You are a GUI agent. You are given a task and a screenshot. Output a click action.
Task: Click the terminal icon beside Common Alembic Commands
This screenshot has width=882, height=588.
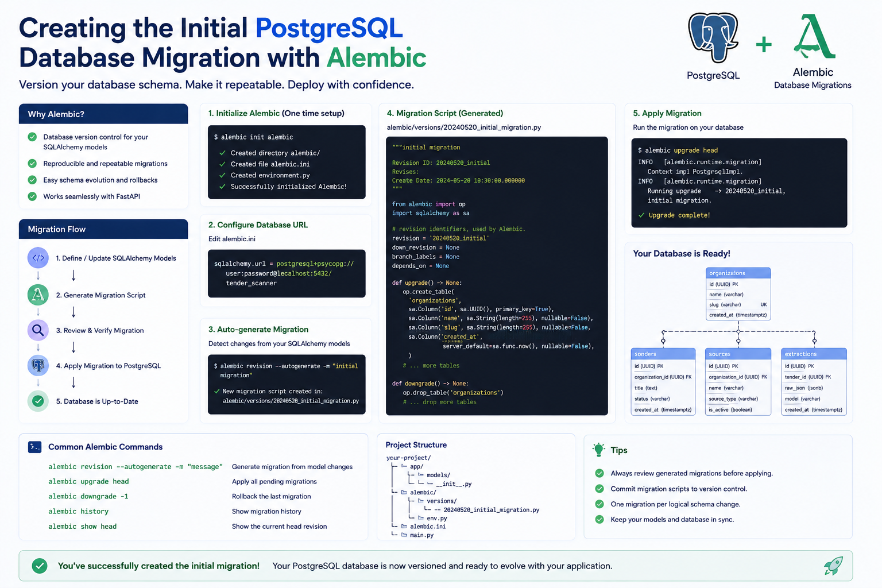[x=34, y=447]
